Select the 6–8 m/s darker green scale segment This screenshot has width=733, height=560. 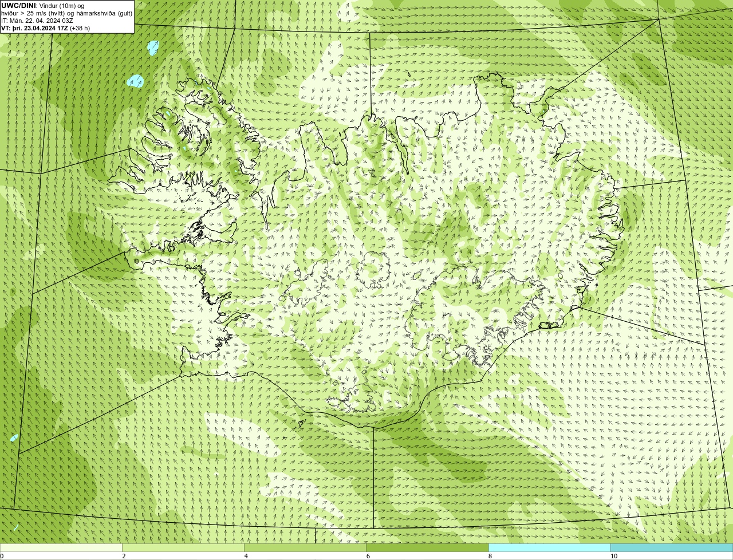point(427,547)
